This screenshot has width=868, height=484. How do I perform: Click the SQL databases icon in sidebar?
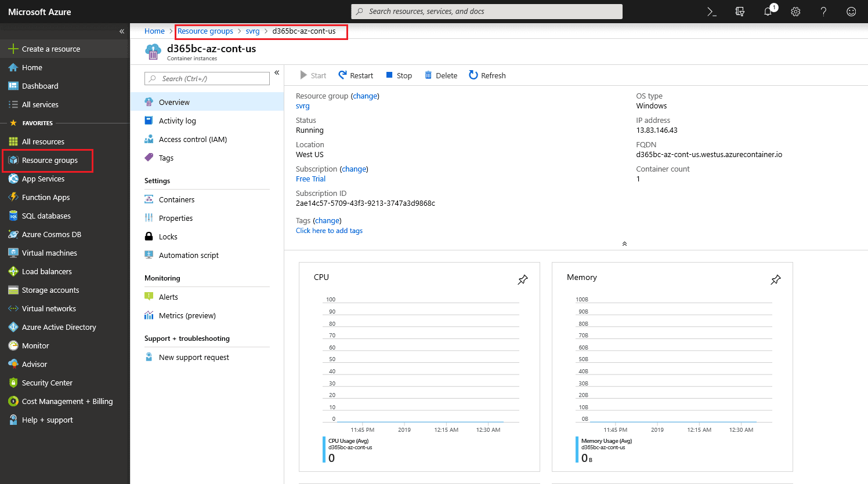tap(13, 216)
